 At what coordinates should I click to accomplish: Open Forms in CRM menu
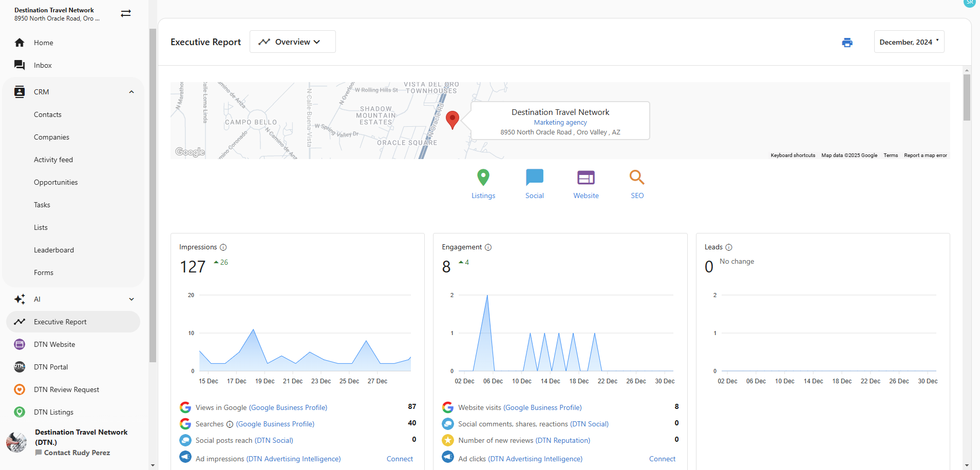[44, 272]
